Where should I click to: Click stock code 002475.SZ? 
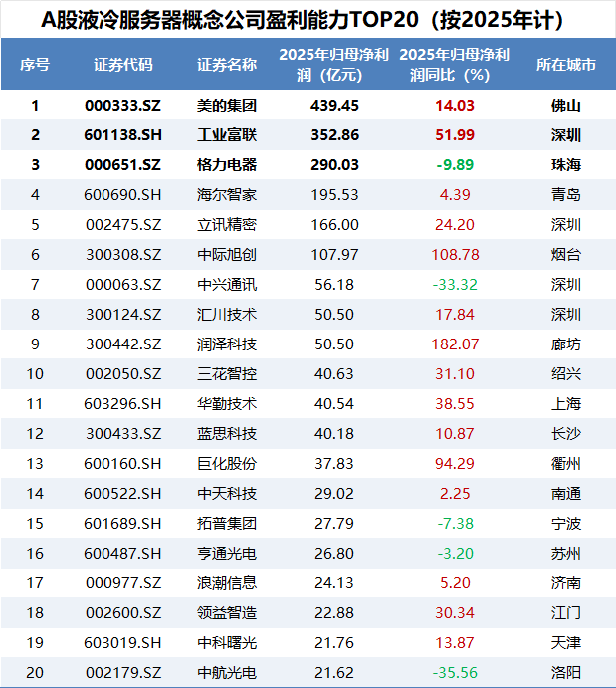tap(123, 225)
